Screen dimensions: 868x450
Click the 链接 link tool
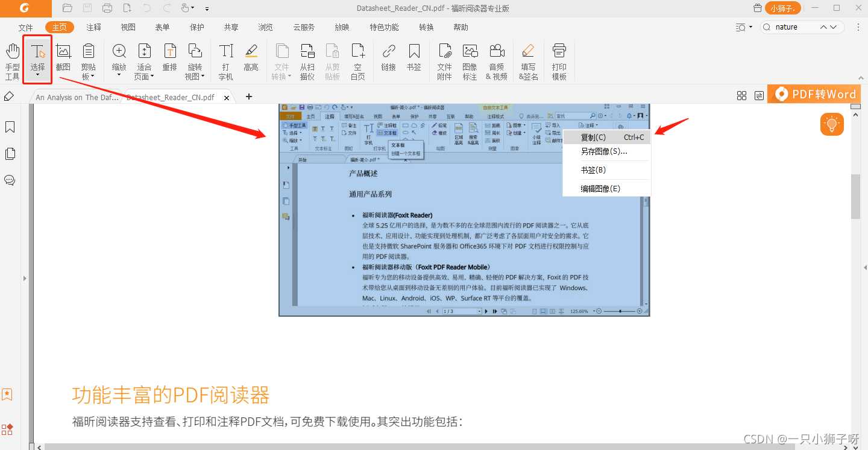(x=389, y=57)
